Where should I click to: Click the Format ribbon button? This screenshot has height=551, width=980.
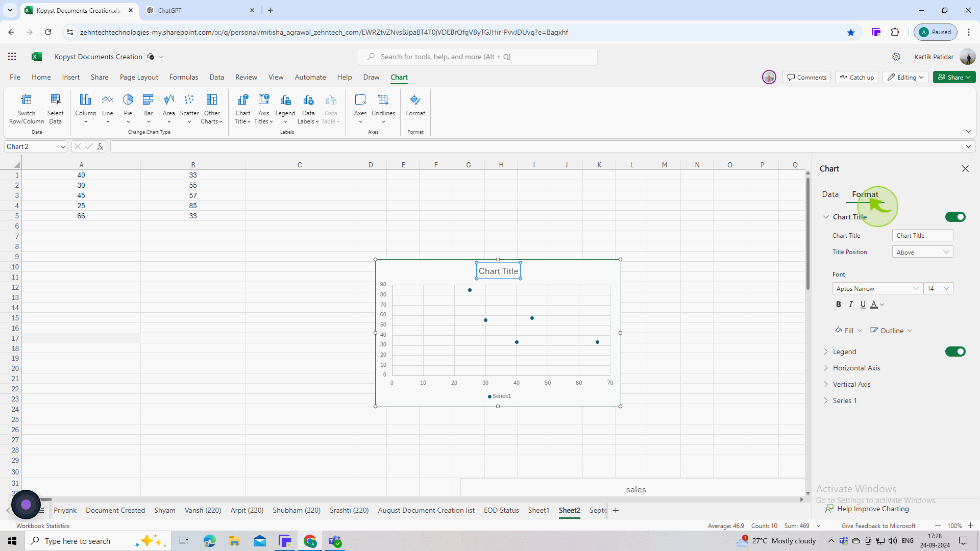tap(415, 106)
